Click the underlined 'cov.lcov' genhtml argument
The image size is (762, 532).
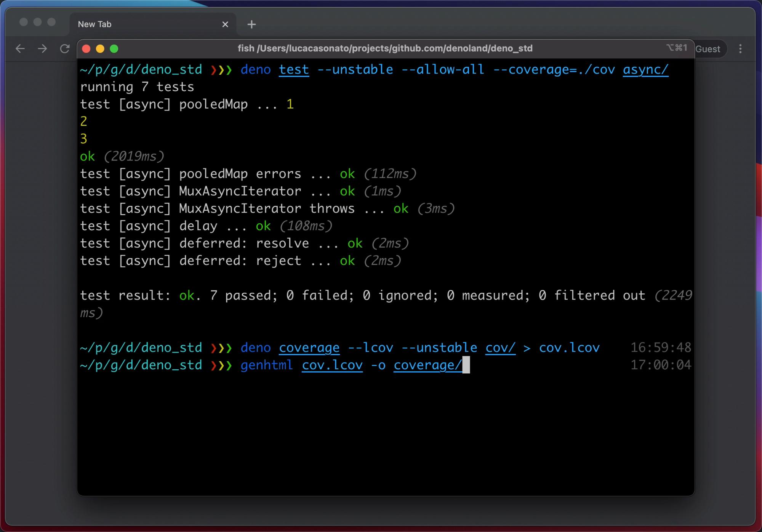[332, 365]
